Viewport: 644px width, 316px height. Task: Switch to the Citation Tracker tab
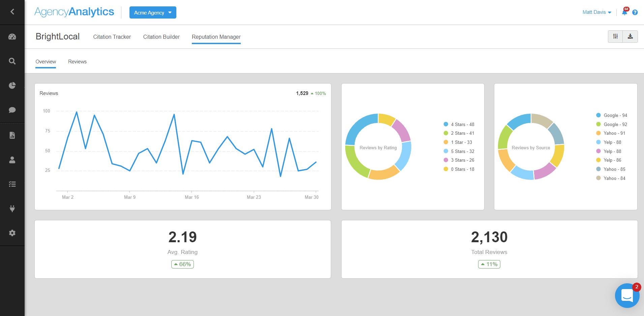point(112,37)
